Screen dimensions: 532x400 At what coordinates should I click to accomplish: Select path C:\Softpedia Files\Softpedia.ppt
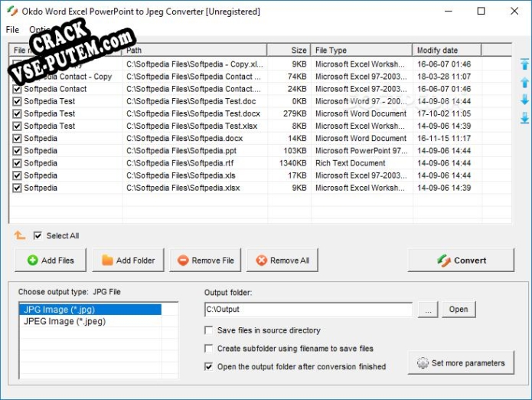(x=181, y=151)
